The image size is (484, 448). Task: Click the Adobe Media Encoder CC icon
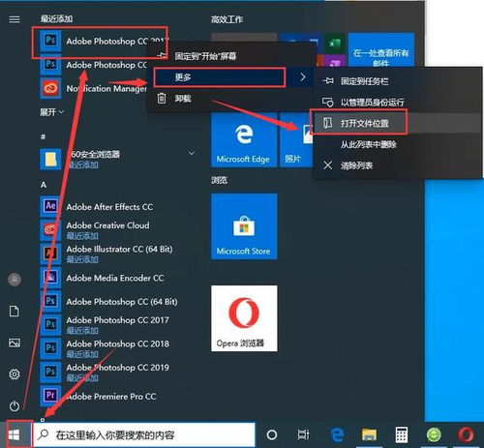[50, 278]
